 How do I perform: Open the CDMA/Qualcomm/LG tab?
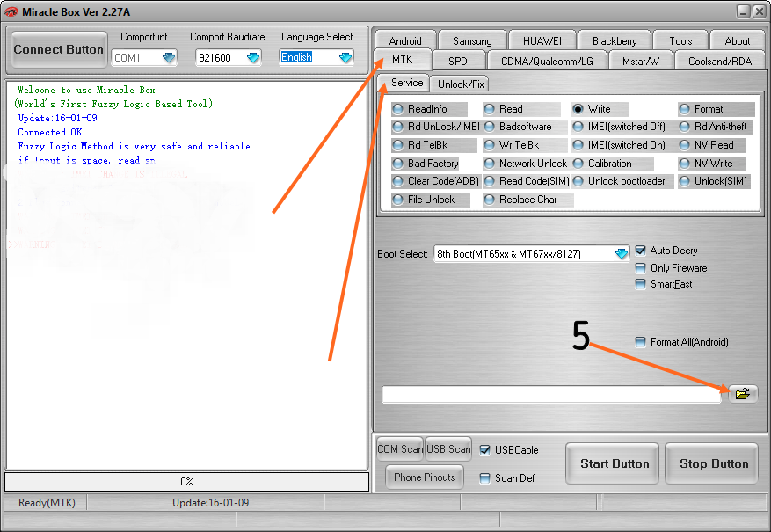[547, 61]
